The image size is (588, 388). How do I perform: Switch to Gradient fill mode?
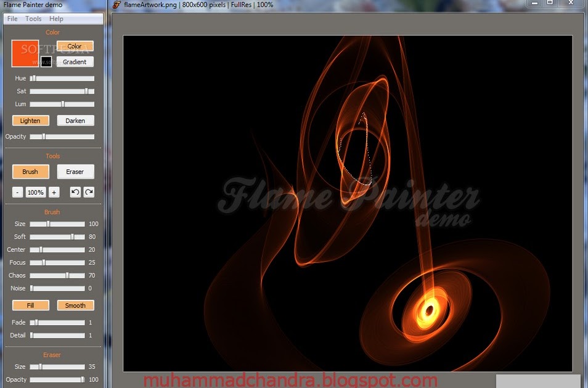(75, 62)
